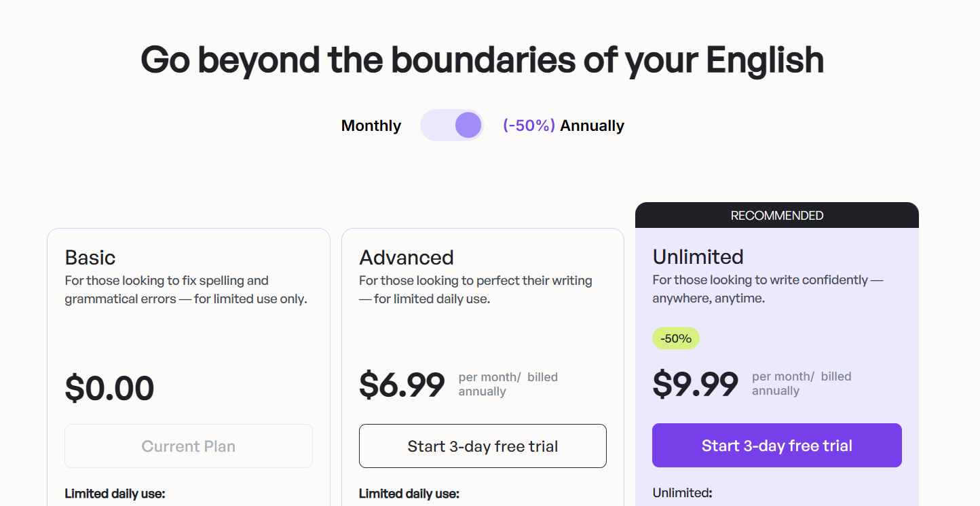The width and height of the screenshot is (980, 506).
Task: Click "Limited daily use:" under Advanced plan
Action: coord(409,494)
